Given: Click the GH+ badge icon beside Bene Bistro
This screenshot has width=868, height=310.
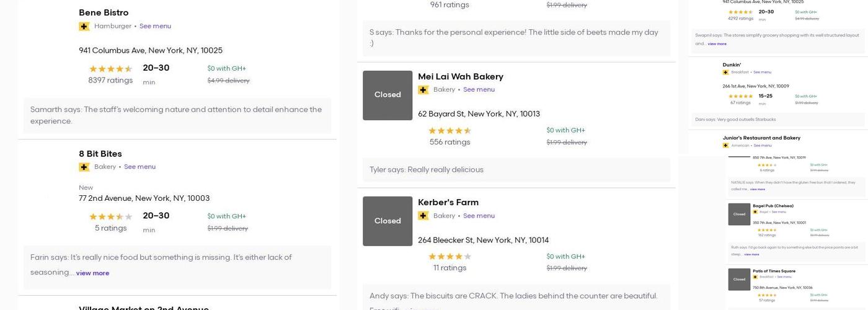Looking at the screenshot, I should pos(84,27).
